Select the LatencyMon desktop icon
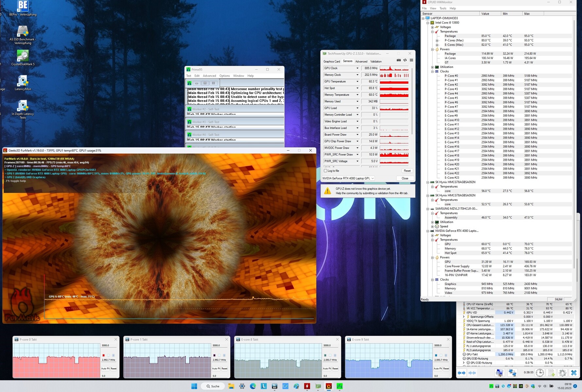 (23, 83)
